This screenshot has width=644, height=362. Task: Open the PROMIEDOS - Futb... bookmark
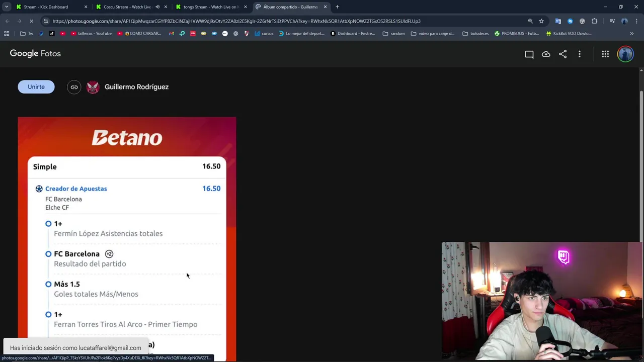pos(517,34)
